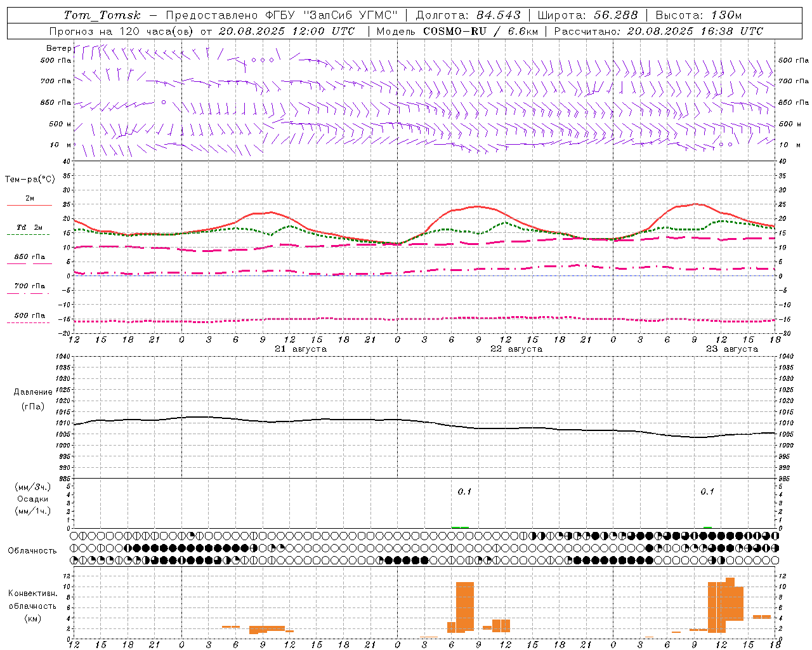The height and width of the screenshot is (650, 812).
Task: Click the 'Рассчитано: 20.08.2025 16:38 UTC' timestamp
Action: coord(658,31)
